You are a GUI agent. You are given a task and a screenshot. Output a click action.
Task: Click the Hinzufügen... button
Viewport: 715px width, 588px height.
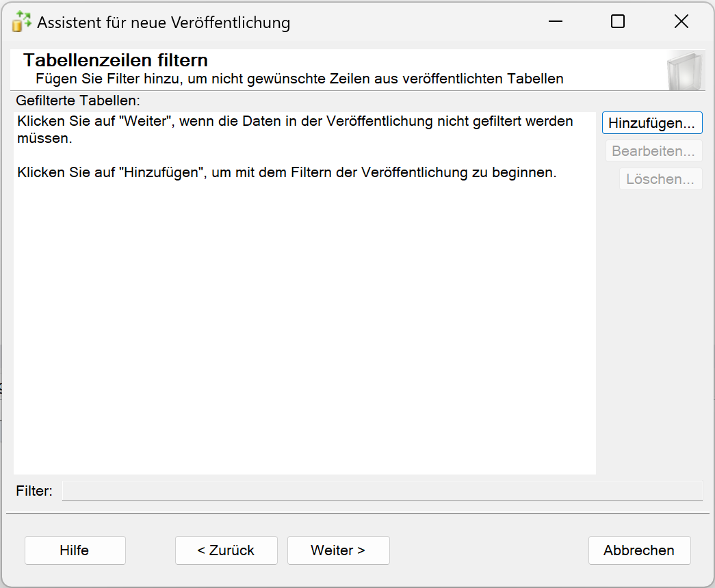pos(651,123)
